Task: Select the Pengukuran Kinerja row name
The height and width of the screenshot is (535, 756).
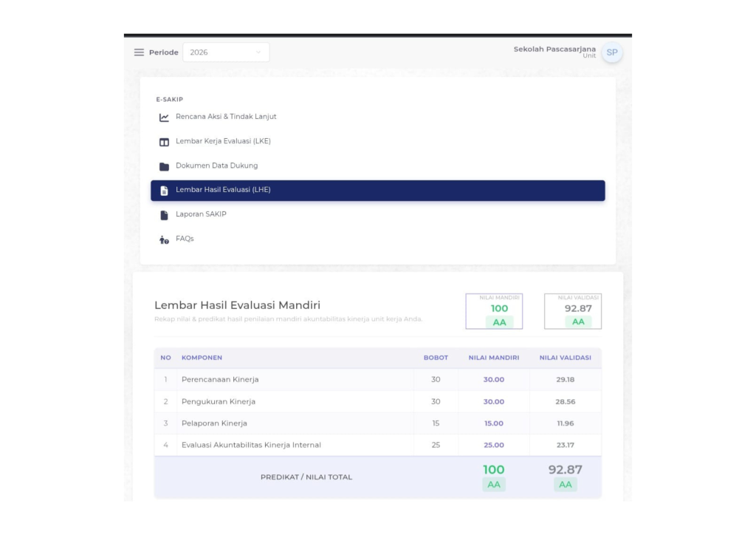Action: point(219,401)
